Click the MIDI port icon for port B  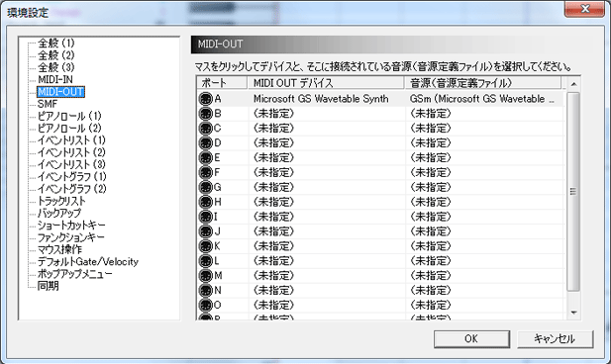coord(205,114)
